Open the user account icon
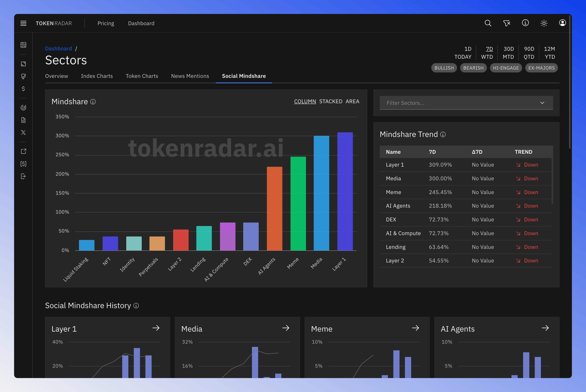 tap(563, 23)
